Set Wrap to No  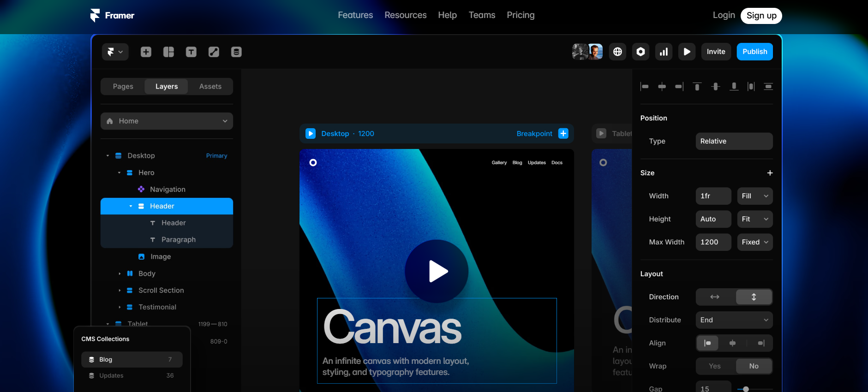point(754,366)
